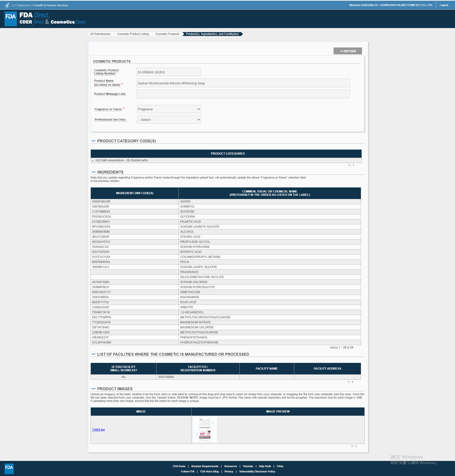Click the Logout link
The image size is (455, 476).
[443, 5]
